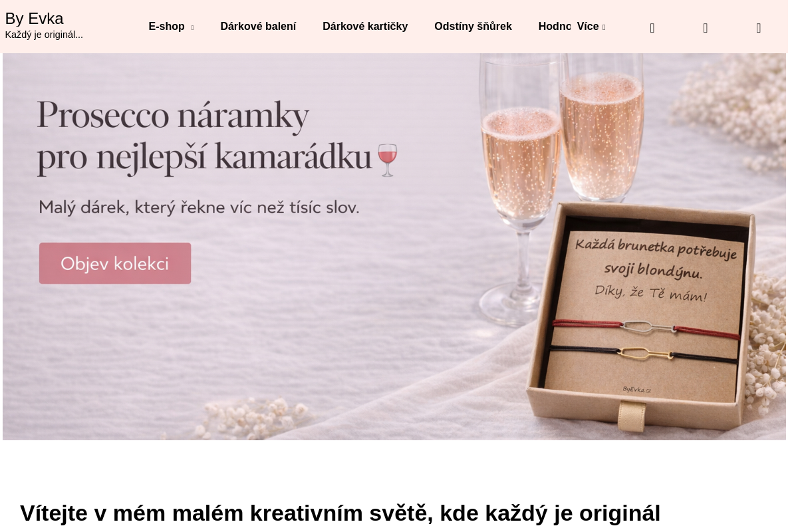The height and width of the screenshot is (532, 798).
Task: Select Odstíny šňůrek navigation link
Action: pyautogui.click(x=473, y=27)
